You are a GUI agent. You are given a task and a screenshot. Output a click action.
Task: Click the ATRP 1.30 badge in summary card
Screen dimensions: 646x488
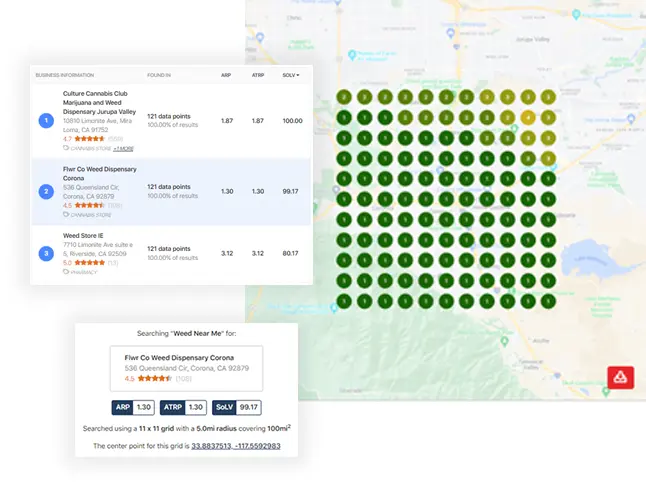coord(183,408)
